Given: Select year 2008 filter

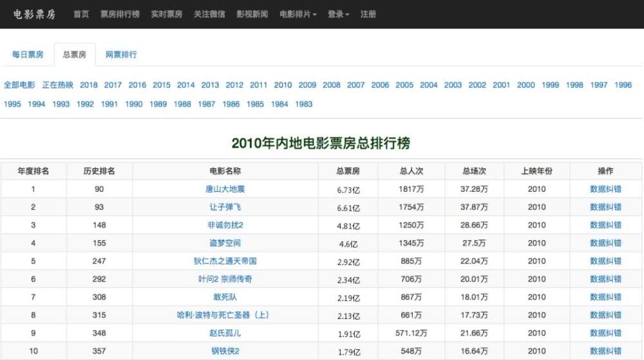Looking at the screenshot, I should point(332,84).
